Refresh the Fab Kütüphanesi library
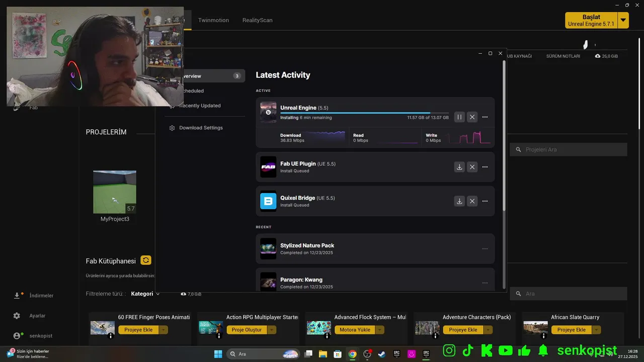Screen dimensions: 644x362 click(x=146, y=260)
